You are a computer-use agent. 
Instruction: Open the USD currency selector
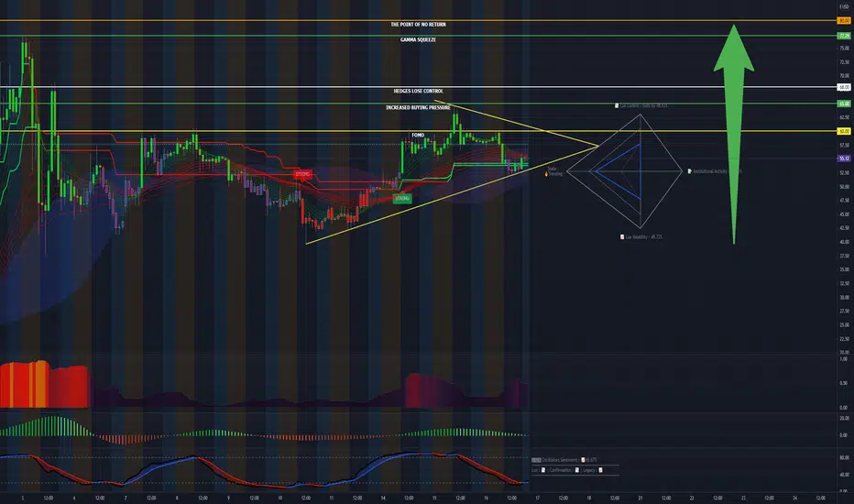(x=844, y=6)
